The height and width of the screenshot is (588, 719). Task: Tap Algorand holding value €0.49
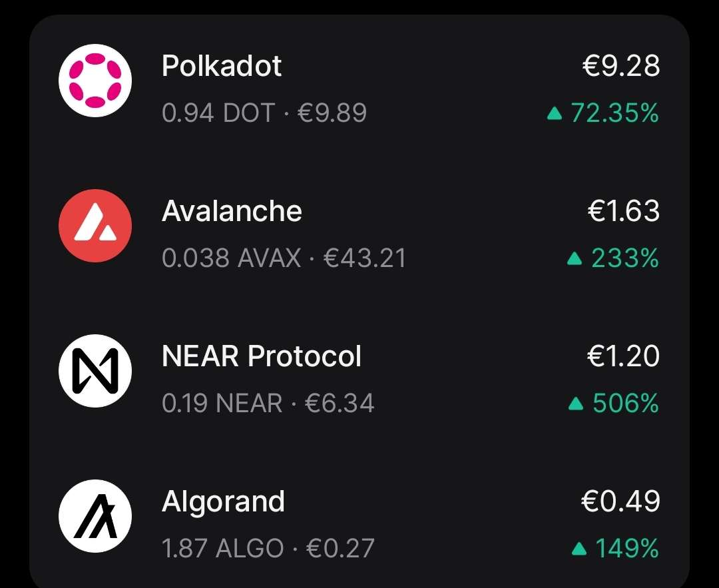point(620,501)
